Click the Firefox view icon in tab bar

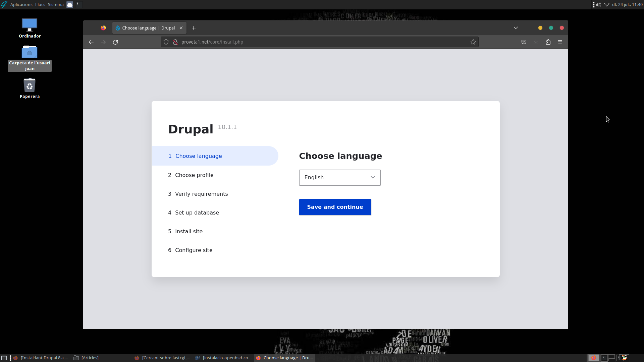click(x=103, y=28)
